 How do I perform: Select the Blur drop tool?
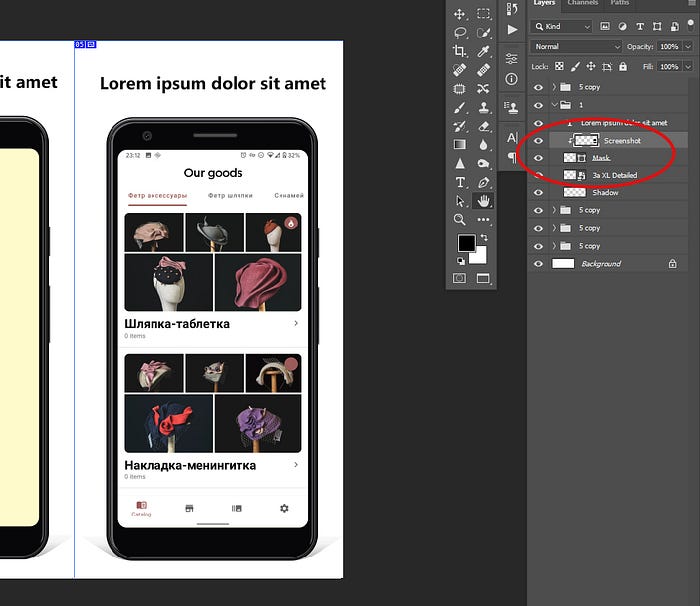click(x=483, y=144)
